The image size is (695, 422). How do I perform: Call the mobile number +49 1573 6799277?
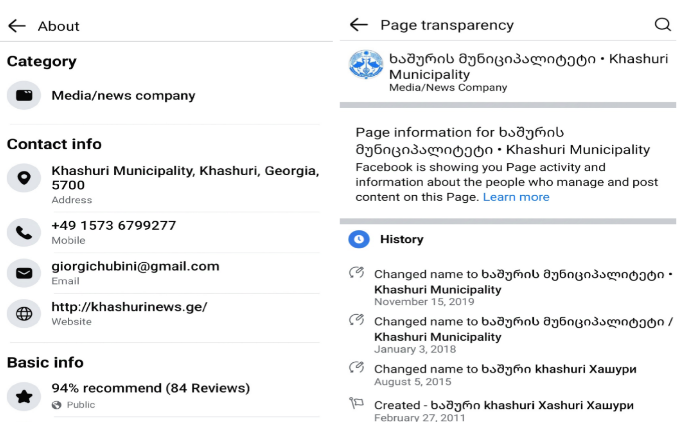point(114,226)
